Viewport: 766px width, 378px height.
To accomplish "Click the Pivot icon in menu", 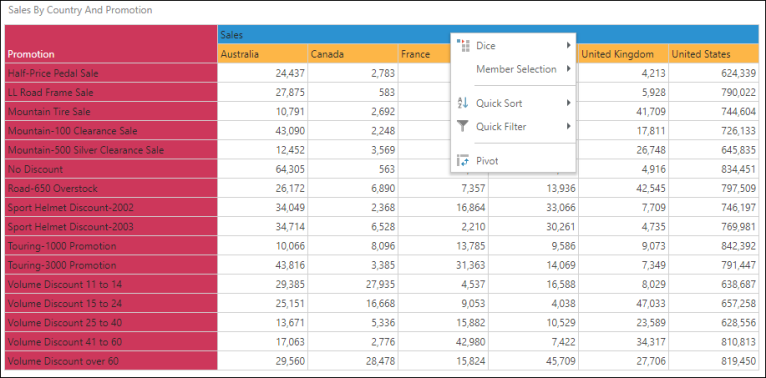I will [x=463, y=161].
